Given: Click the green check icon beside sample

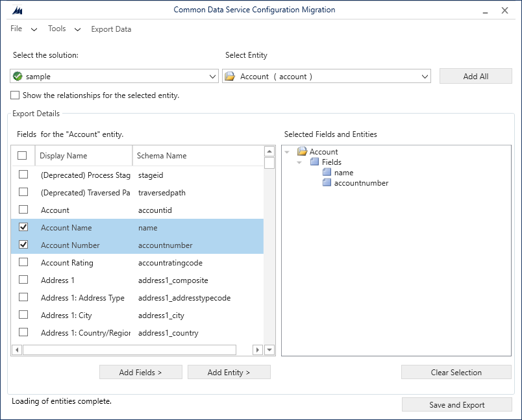Looking at the screenshot, I should click(18, 76).
